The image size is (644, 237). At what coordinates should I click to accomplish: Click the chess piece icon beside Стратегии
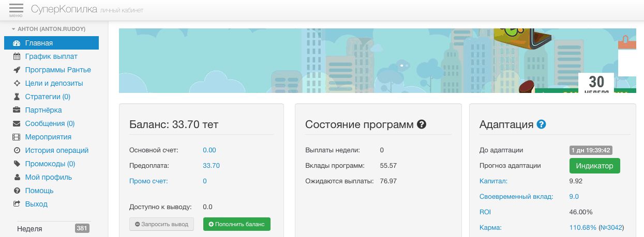[x=17, y=97]
